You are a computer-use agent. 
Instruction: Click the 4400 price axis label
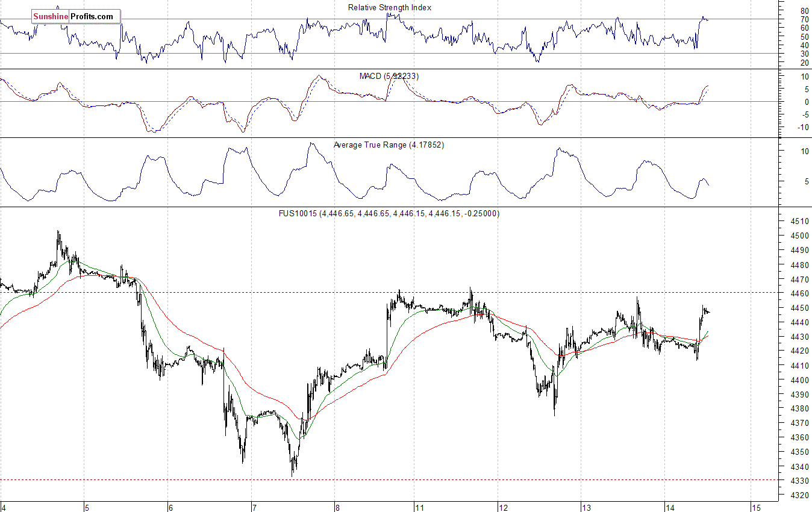tap(799, 380)
